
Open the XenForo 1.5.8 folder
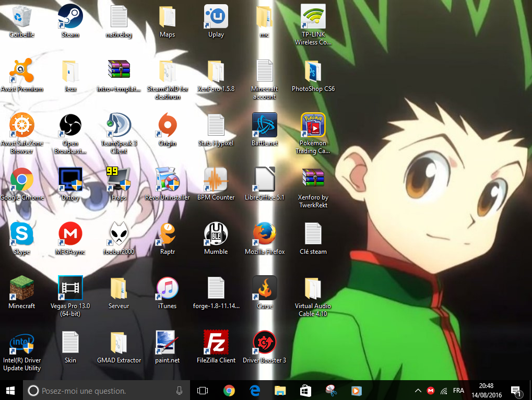(x=216, y=70)
